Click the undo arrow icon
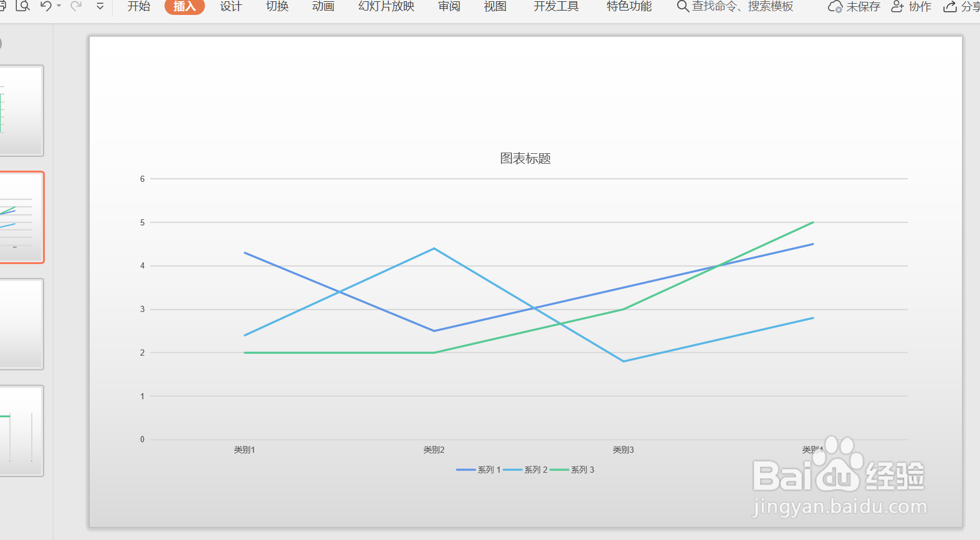This screenshot has width=980, height=540. (x=46, y=6)
